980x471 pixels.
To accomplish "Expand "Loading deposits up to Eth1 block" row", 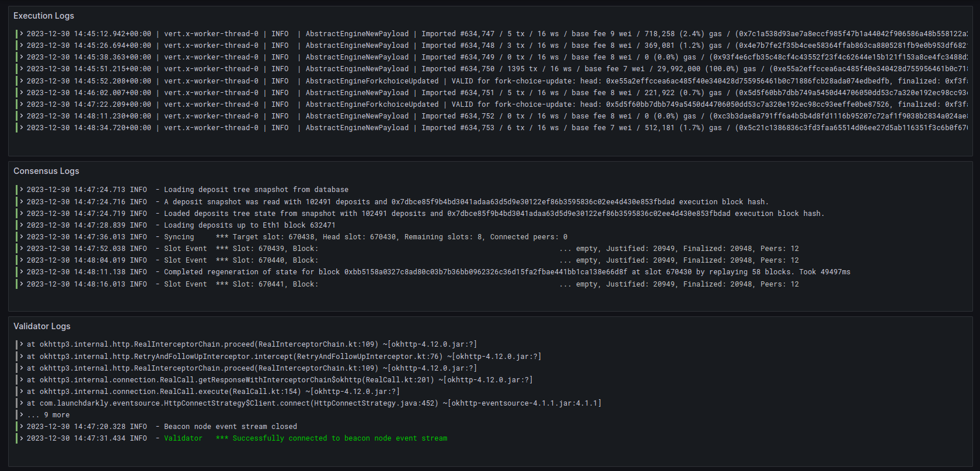I will (22, 225).
